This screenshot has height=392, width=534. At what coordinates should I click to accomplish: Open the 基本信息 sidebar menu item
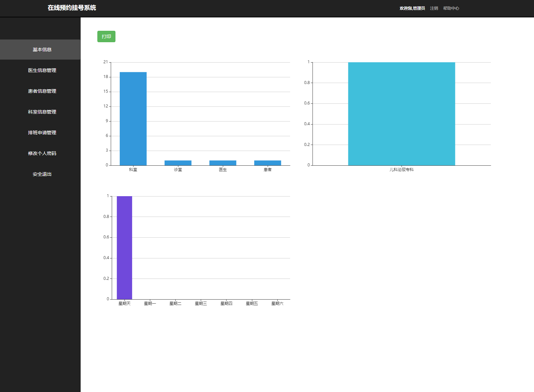coord(42,50)
